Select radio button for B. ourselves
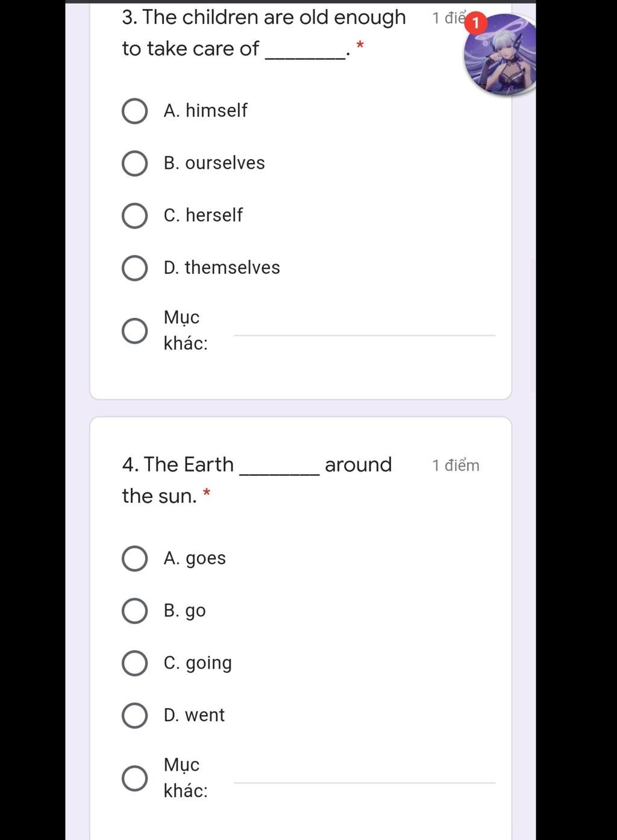 tap(134, 163)
